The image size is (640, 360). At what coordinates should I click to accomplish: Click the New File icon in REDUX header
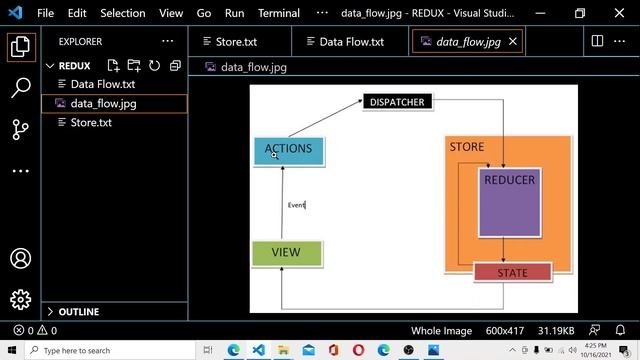click(113, 66)
